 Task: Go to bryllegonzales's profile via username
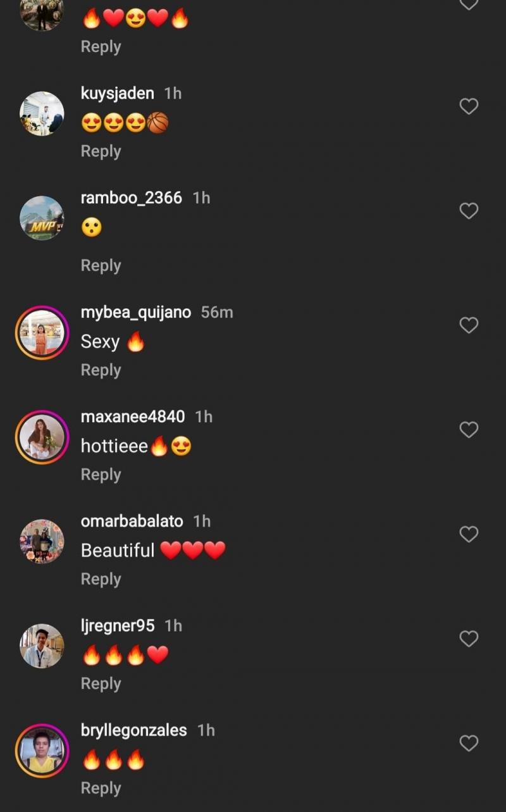pyautogui.click(x=134, y=730)
